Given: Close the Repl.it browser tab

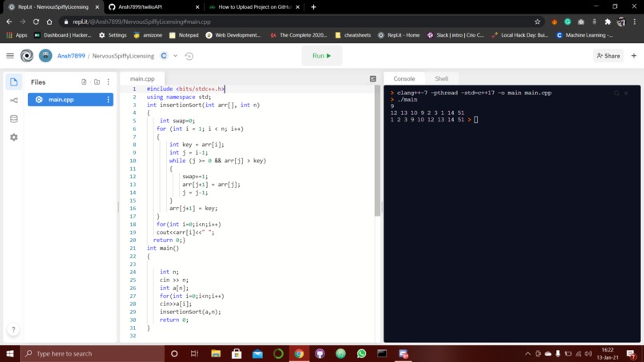Looking at the screenshot, I should [x=97, y=7].
